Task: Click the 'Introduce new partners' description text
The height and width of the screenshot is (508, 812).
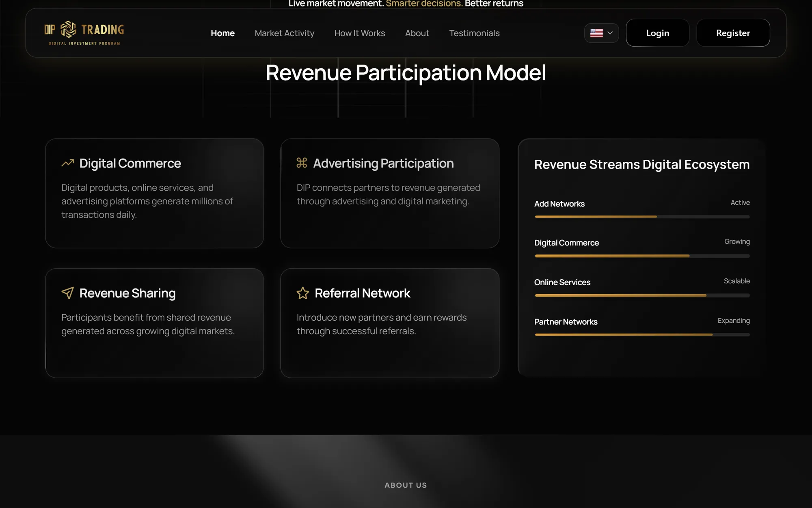Action: (x=382, y=324)
